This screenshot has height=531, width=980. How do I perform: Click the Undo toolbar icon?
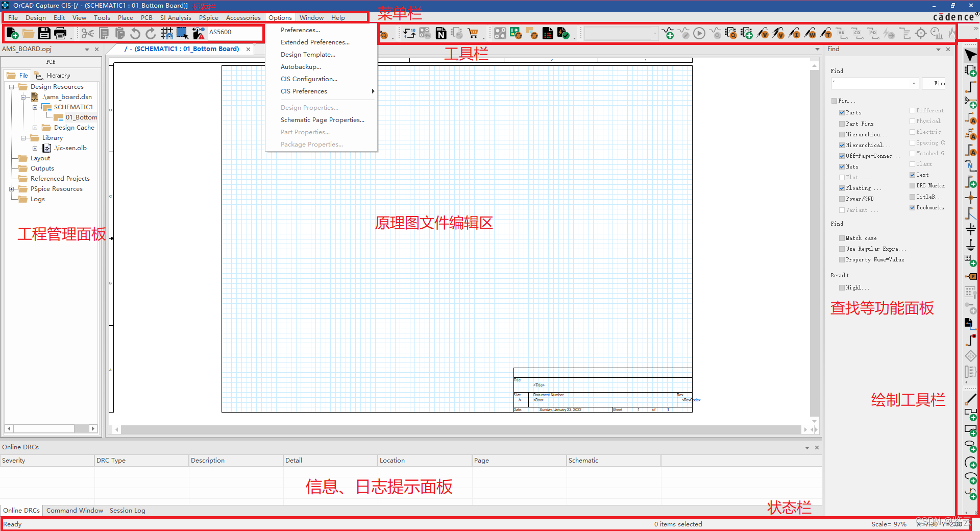(135, 34)
